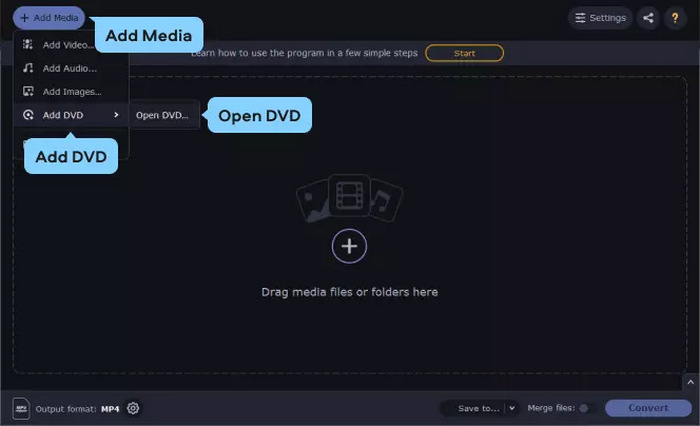Click the 'Output format:' label

(66, 409)
